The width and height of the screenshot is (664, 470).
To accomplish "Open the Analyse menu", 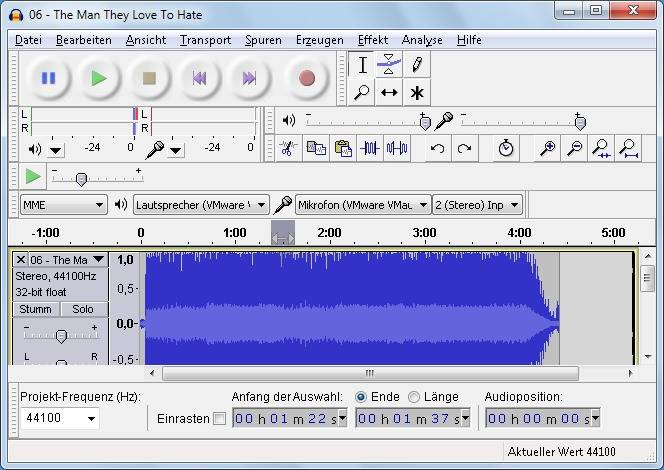I will tap(422, 40).
